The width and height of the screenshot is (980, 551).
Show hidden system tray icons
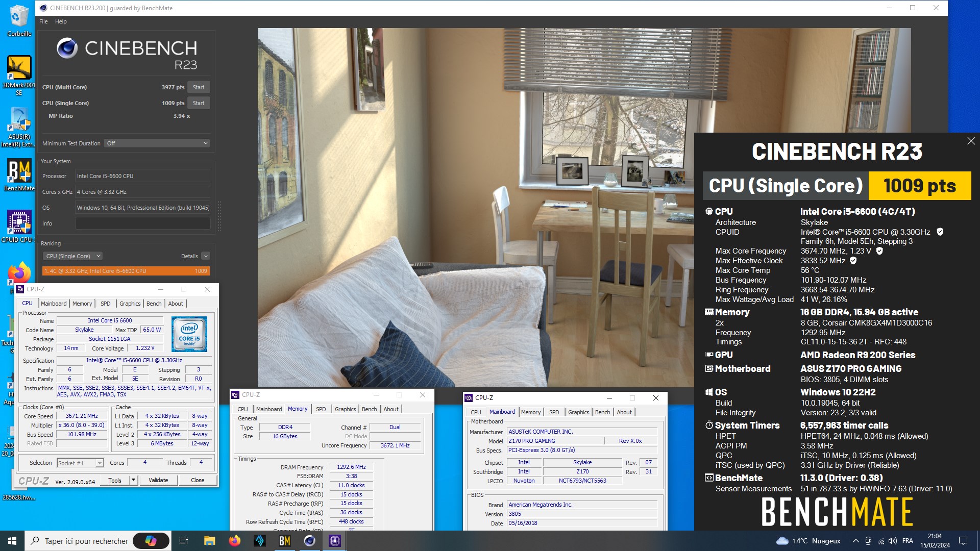click(855, 541)
